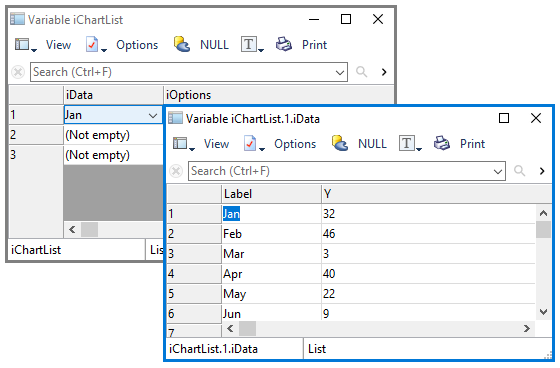560x368 pixels.
Task: Open text format T icon in iChartList.1.iData window
Action: [x=410, y=144]
